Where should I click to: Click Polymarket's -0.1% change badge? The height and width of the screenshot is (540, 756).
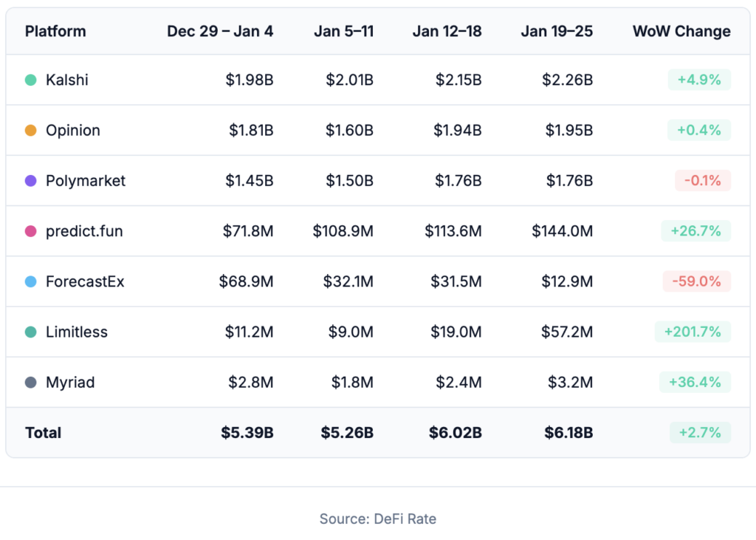click(702, 181)
